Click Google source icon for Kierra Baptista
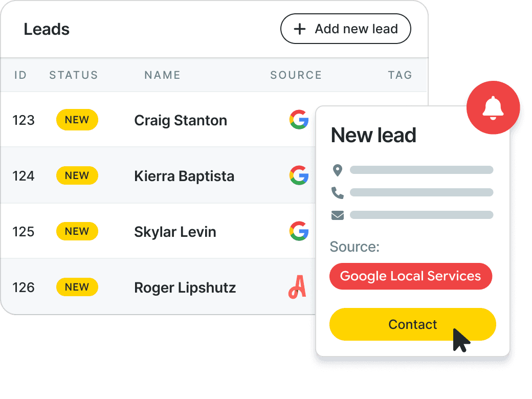Screen dimensions: 532x399 pyautogui.click(x=299, y=175)
